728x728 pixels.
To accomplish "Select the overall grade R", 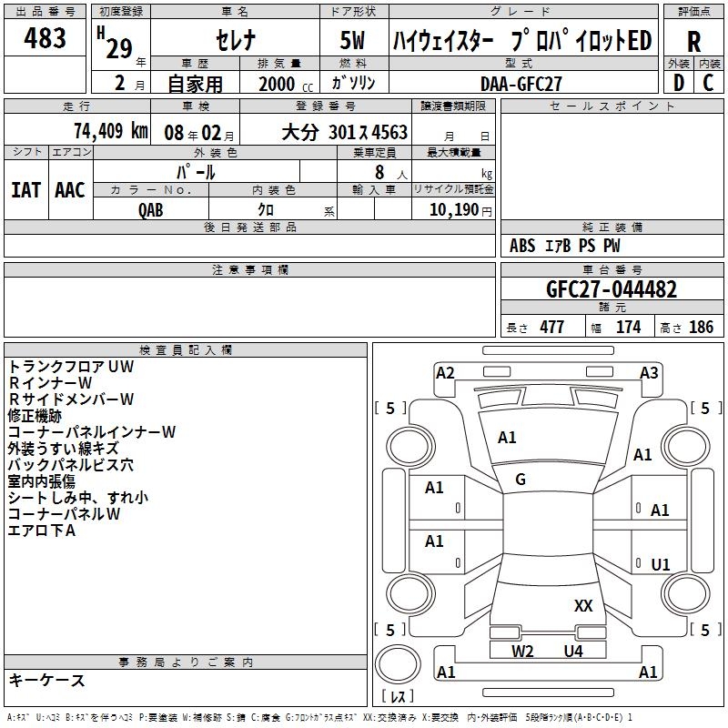I will pyautogui.click(x=694, y=42).
